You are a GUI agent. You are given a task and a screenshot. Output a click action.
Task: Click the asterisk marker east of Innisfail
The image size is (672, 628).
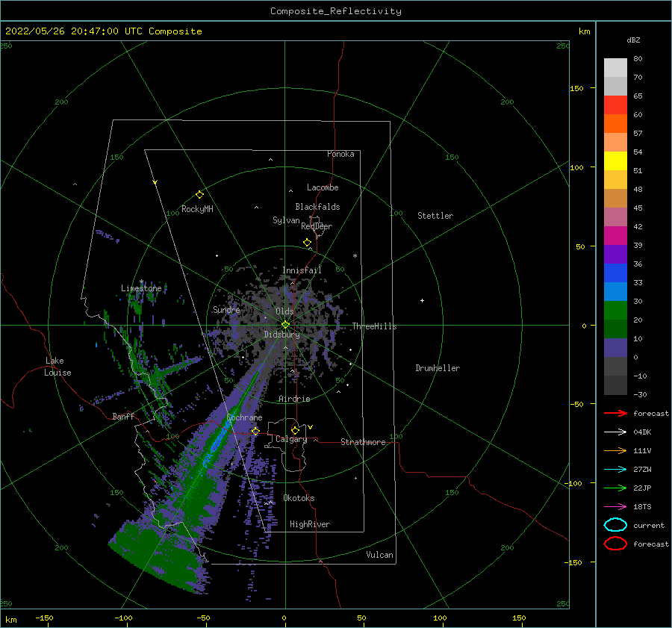click(355, 256)
